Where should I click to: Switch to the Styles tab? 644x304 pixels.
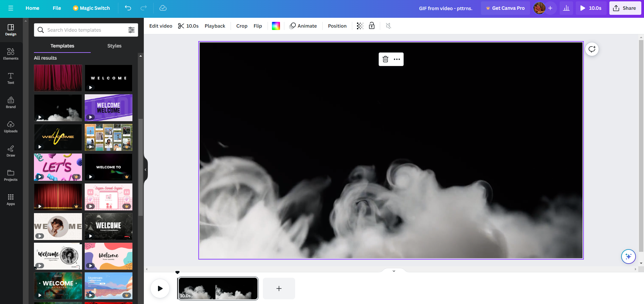(114, 46)
